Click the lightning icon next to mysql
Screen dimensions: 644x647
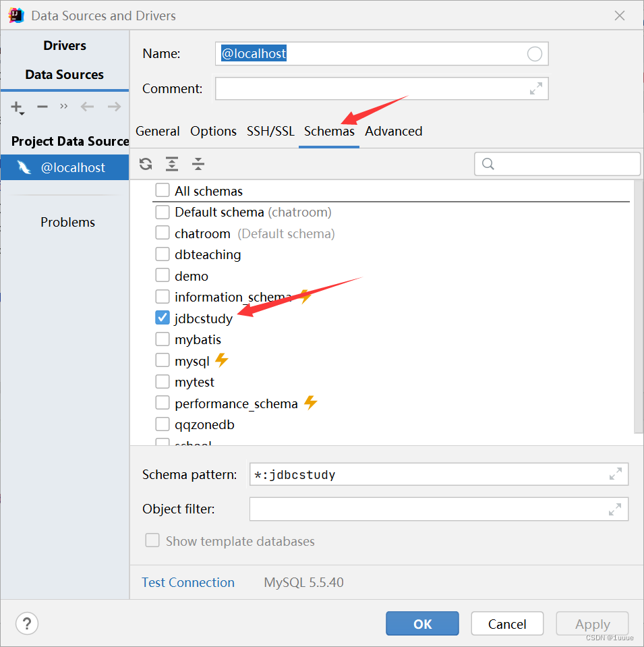[222, 360]
